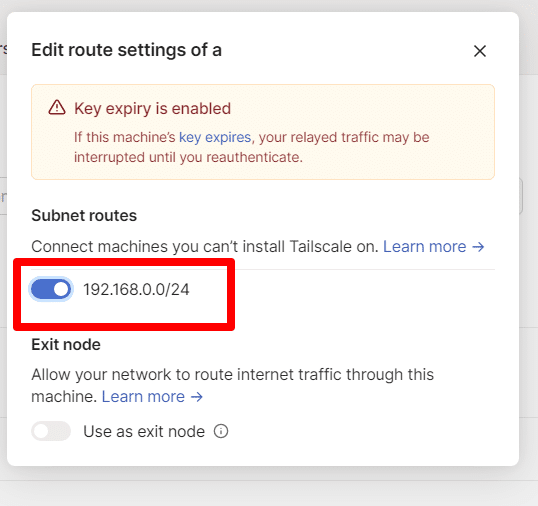Click the Exit node section heading
This screenshot has height=506, width=538.
coord(66,344)
